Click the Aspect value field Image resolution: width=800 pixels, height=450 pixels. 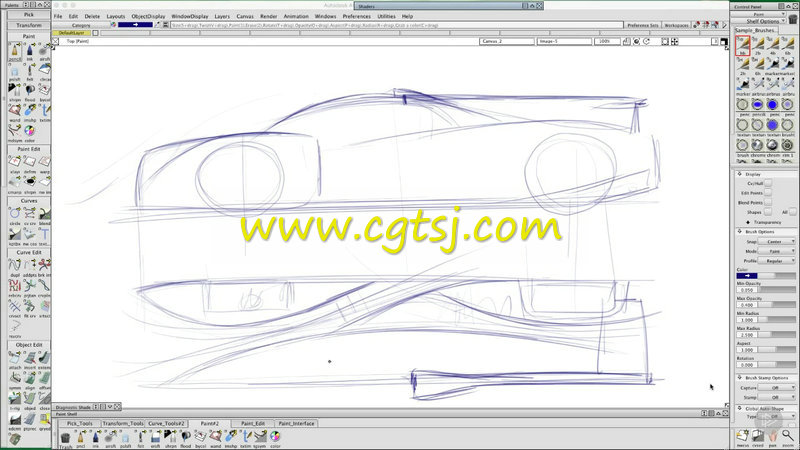pos(747,350)
